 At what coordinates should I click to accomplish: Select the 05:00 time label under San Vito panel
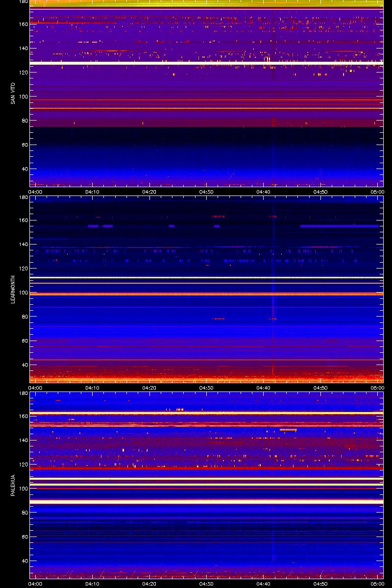coord(377,192)
